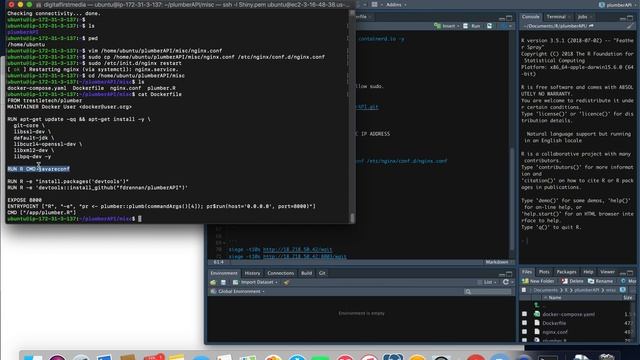The image size is (640, 360).
Task: Open the Import Dataset dropdown
Action: coord(255,282)
